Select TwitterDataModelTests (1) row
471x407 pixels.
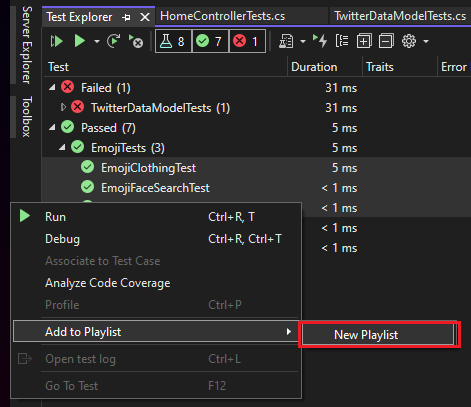pyautogui.click(x=256, y=108)
